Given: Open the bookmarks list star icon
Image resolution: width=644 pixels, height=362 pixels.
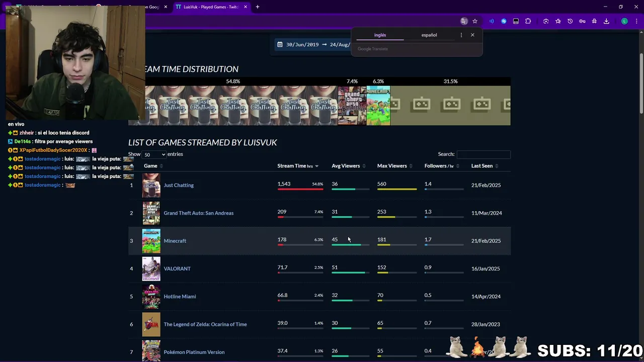Looking at the screenshot, I should tap(558, 21).
